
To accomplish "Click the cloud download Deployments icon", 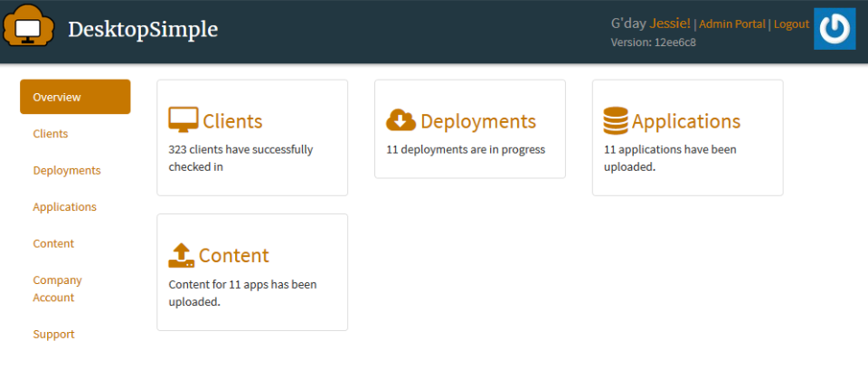I will [401, 120].
